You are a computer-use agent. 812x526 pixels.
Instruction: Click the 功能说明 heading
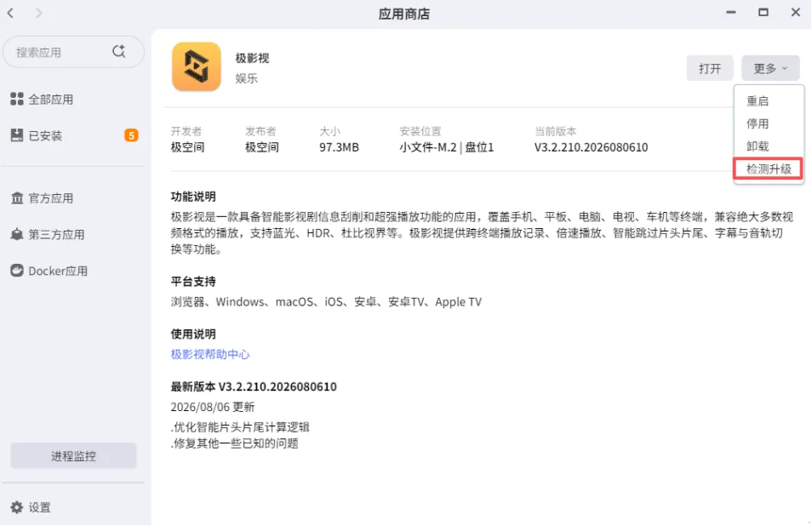(193, 197)
